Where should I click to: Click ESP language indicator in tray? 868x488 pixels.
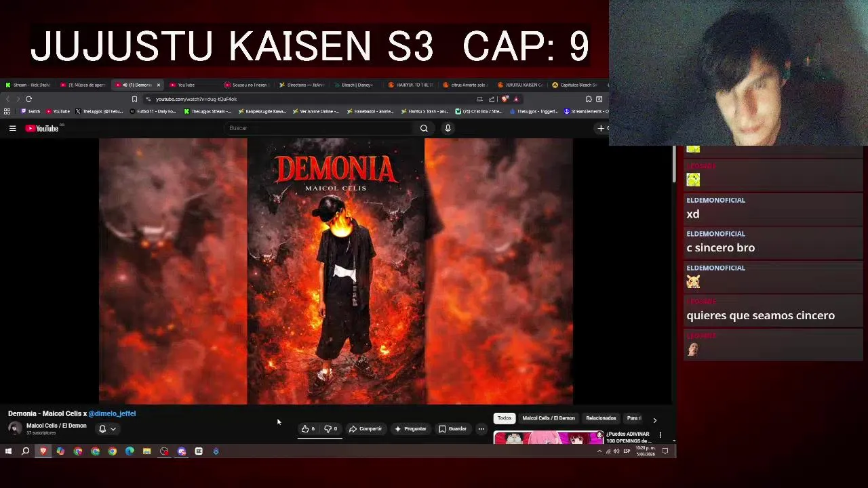(627, 451)
